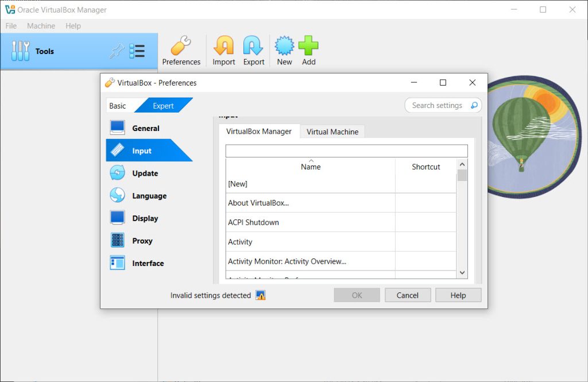The height and width of the screenshot is (382, 588).
Task: Select the Tools entry in left pane
Action: coord(79,51)
